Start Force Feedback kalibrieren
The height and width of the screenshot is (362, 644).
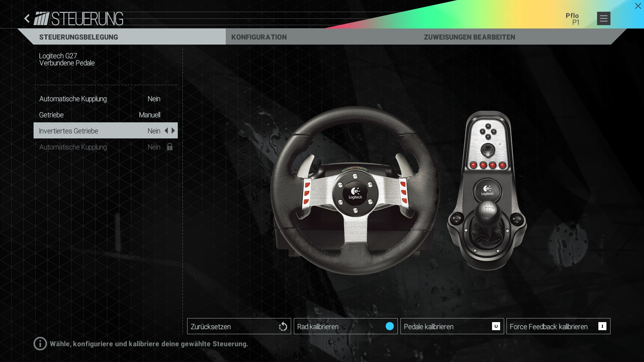click(x=558, y=326)
